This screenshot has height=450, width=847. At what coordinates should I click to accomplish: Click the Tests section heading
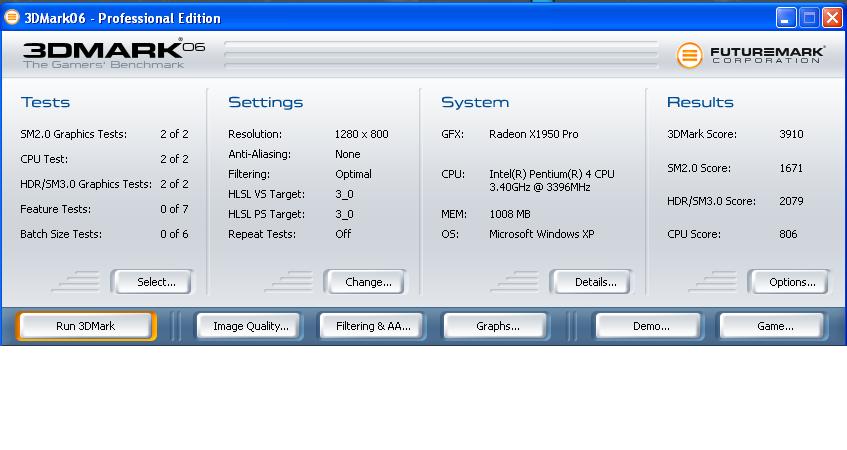click(x=45, y=102)
